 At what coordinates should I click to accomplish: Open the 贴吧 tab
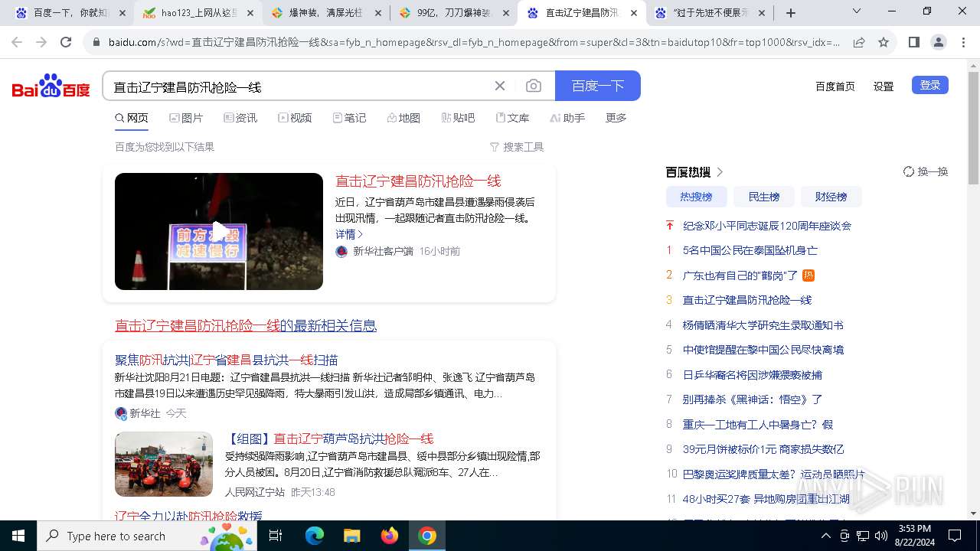[458, 118]
